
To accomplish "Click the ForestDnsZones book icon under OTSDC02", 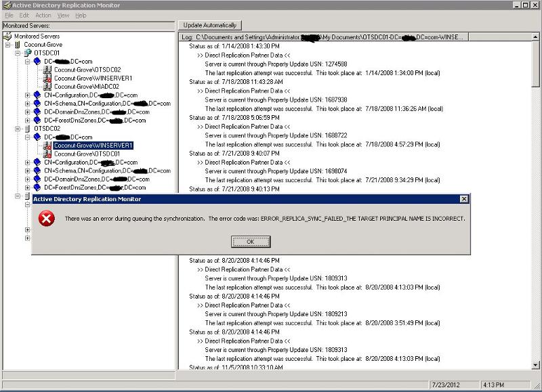I will (37, 187).
